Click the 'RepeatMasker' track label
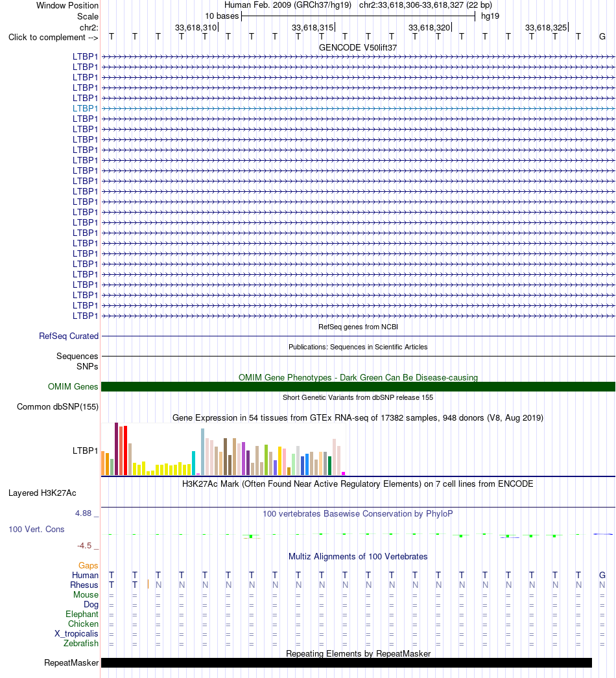 point(71,663)
